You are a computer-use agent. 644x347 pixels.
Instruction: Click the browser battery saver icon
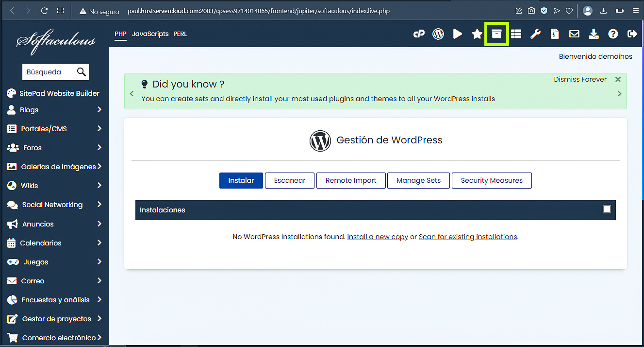(620, 11)
